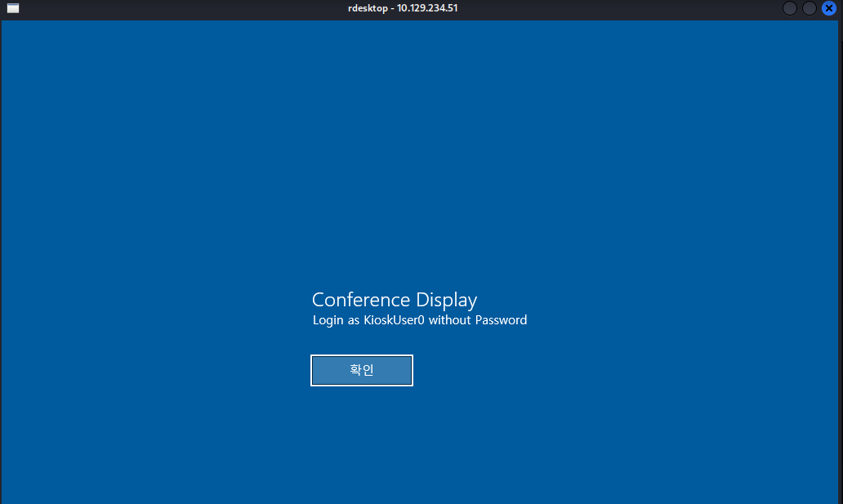Click the Conference Display heading

coord(395,300)
